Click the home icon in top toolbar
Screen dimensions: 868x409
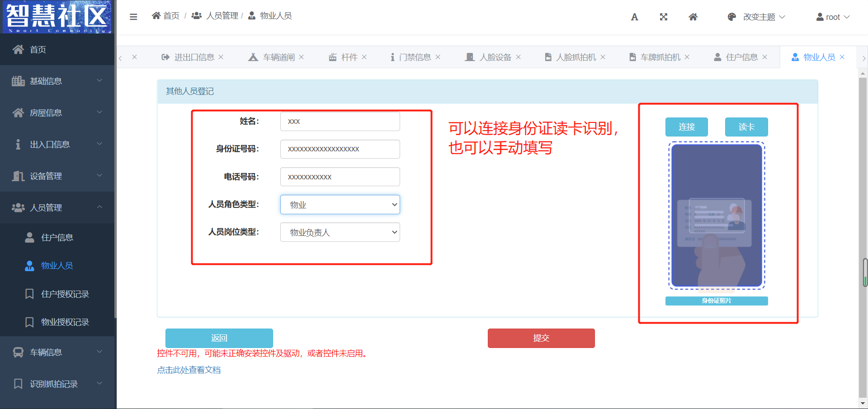tap(693, 17)
